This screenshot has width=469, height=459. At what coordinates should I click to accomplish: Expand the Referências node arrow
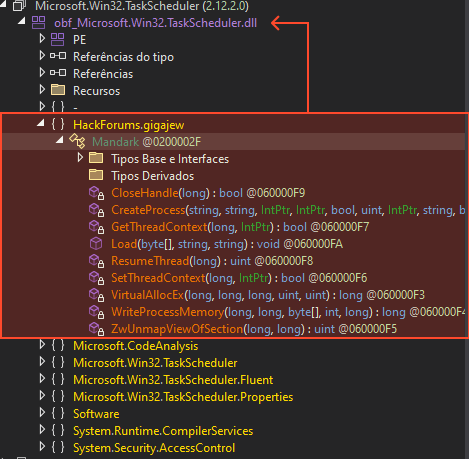(x=42, y=72)
